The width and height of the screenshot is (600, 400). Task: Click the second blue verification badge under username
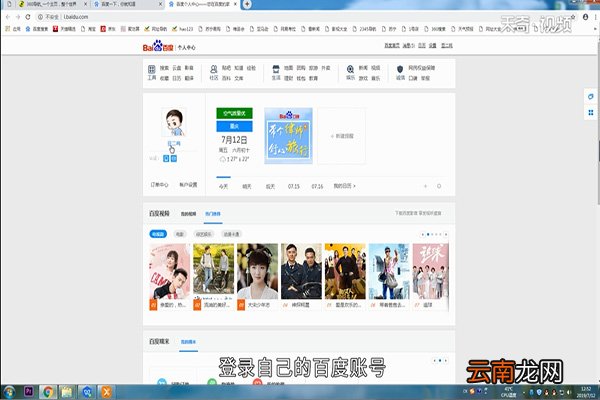point(174,158)
